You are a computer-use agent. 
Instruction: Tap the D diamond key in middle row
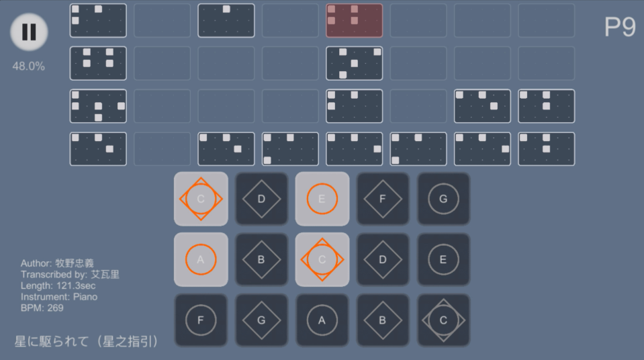[x=383, y=260]
